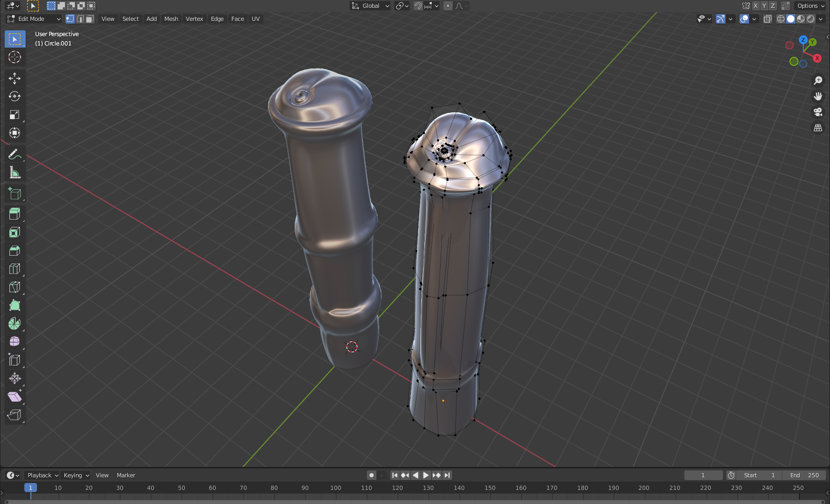The width and height of the screenshot is (830, 504).
Task: Toggle X axis mirror
Action: [x=755, y=6]
